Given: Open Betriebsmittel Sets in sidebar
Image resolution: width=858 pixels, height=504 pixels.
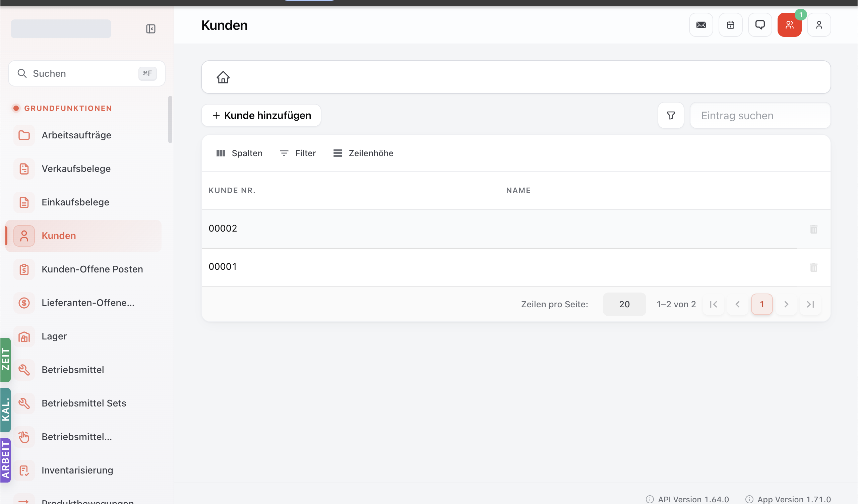Looking at the screenshot, I should tap(83, 403).
